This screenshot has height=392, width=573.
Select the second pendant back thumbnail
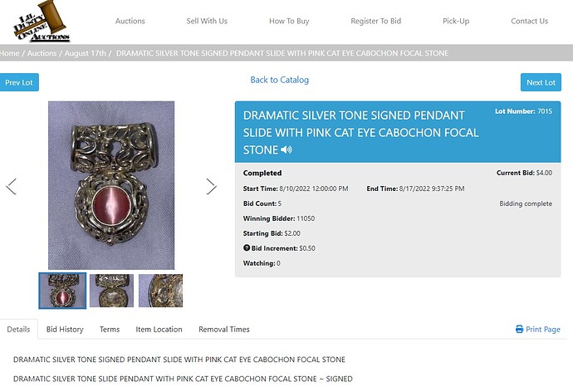click(x=111, y=291)
